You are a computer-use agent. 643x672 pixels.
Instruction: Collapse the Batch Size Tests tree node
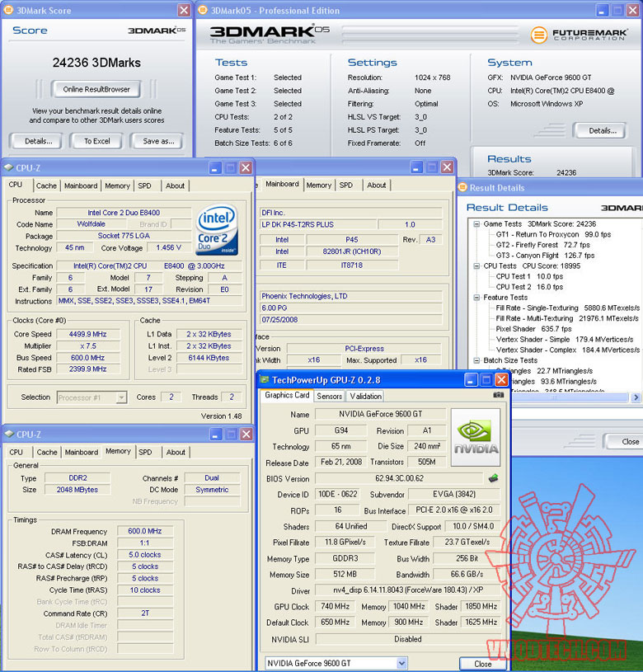[x=476, y=360]
